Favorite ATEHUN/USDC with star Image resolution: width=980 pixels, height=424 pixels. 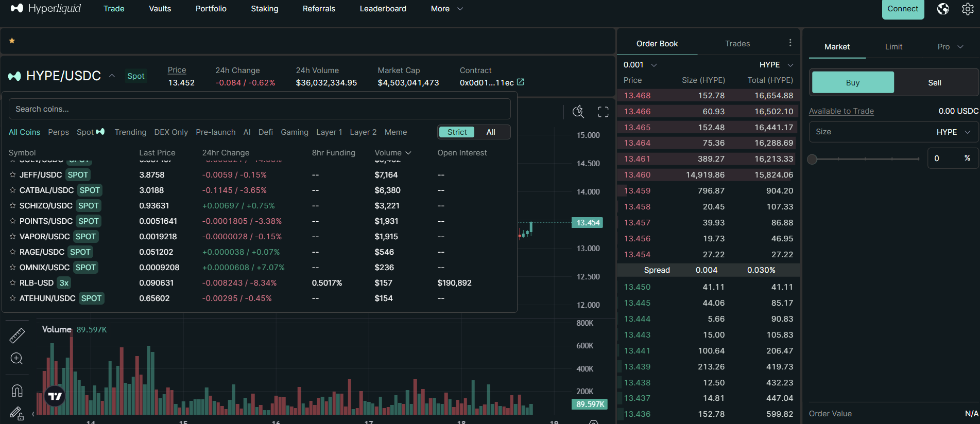(12, 298)
